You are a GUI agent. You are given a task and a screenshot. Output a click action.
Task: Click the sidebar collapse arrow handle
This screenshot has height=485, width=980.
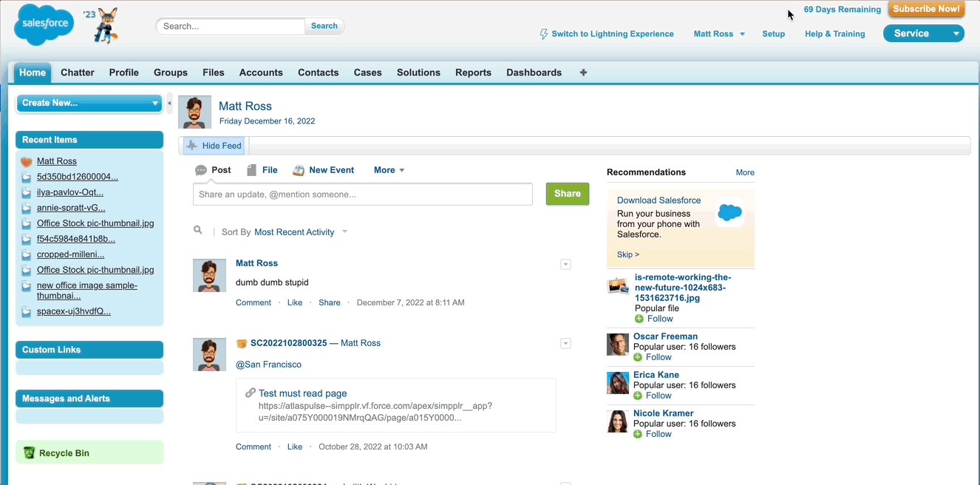[169, 103]
